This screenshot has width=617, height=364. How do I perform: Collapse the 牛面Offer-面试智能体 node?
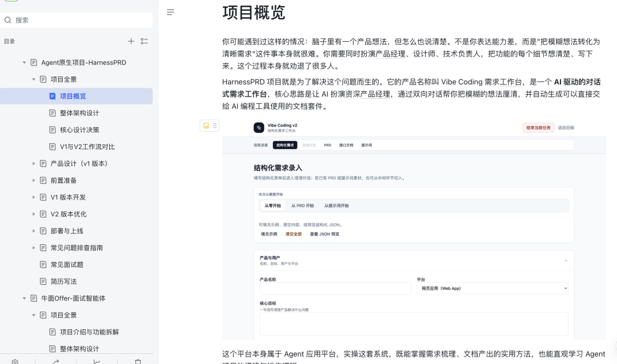pyautogui.click(x=25, y=298)
